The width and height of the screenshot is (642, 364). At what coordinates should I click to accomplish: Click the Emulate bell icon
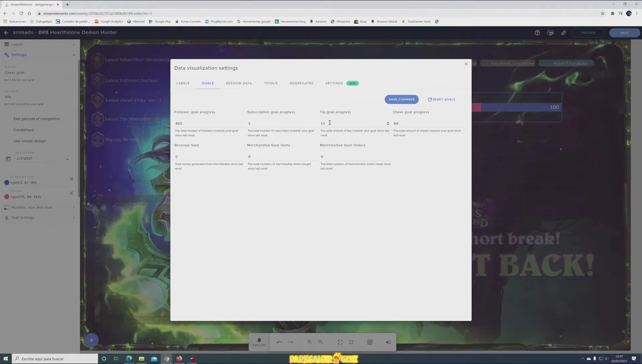259,340
